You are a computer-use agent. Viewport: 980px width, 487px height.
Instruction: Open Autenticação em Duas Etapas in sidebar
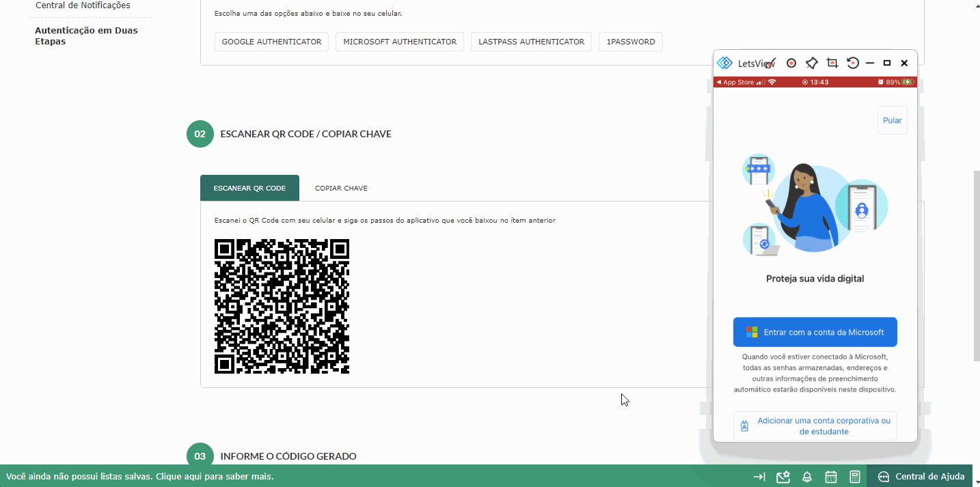(86, 36)
